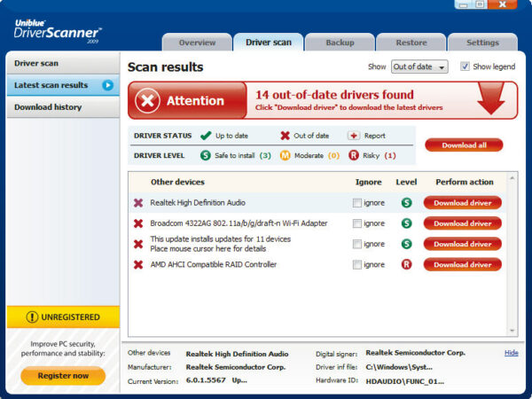Click the Report icon in the legend
Viewport: 532px width, 399px height.
[x=353, y=136]
